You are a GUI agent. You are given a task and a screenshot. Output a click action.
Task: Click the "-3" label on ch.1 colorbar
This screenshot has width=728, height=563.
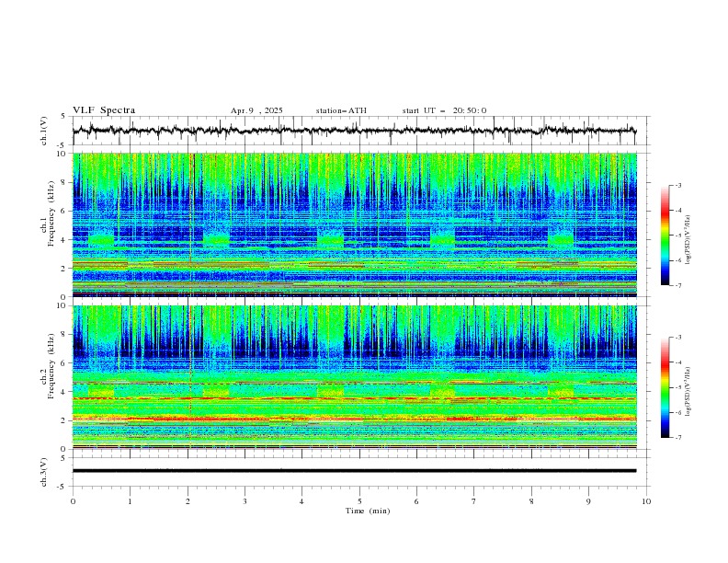pos(678,185)
